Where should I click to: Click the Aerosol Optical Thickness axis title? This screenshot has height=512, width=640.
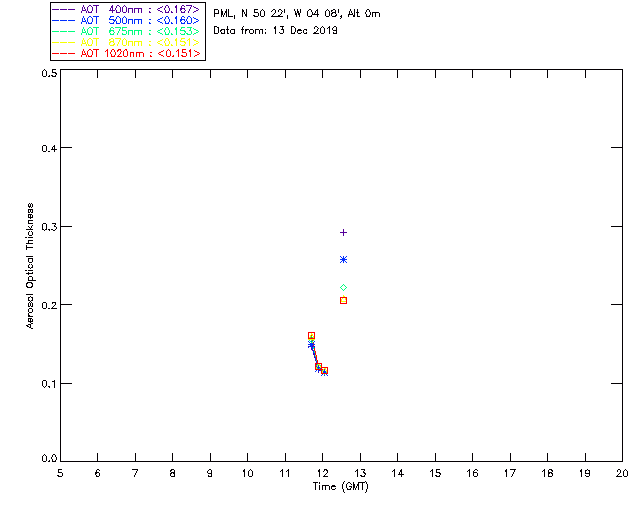pyautogui.click(x=30, y=266)
